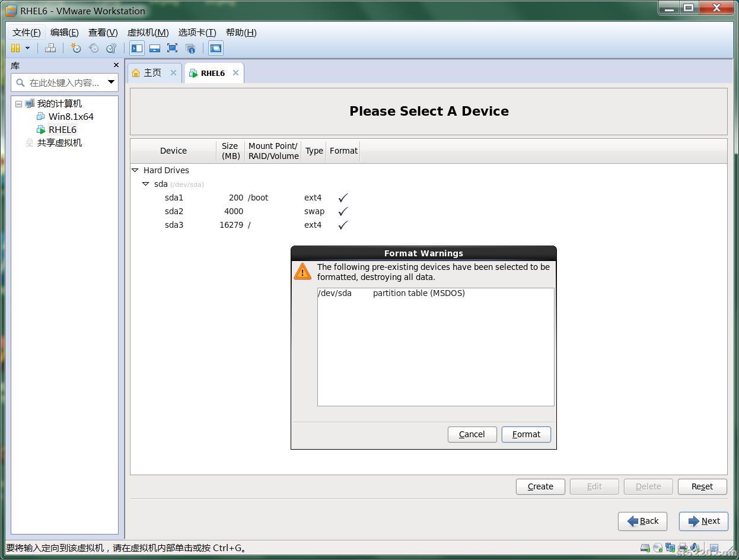The image size is (739, 560).
Task: Click the printer status bar icon
Action: (683, 548)
